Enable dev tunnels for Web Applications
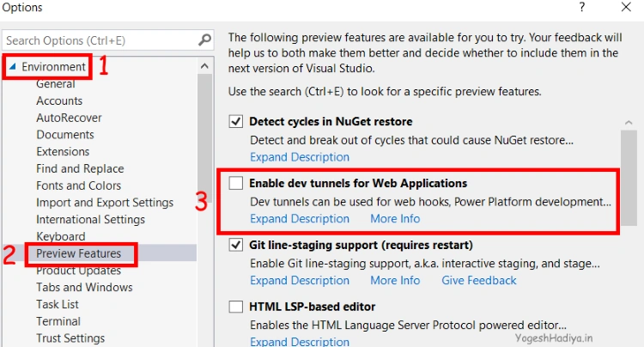644x347 pixels. tap(236, 183)
